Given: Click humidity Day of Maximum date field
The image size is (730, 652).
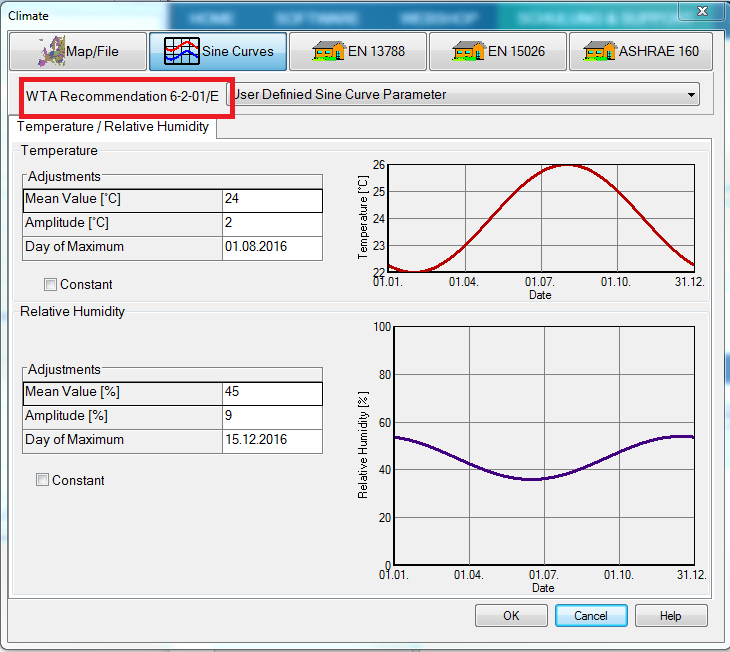Looking at the screenshot, I should tap(272, 440).
